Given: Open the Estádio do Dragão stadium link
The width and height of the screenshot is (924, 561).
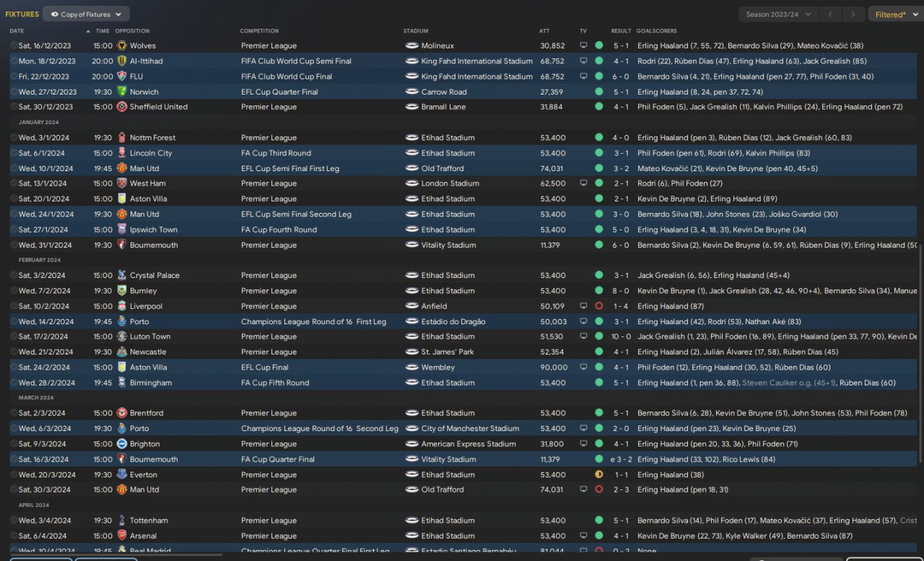Looking at the screenshot, I should 453,321.
